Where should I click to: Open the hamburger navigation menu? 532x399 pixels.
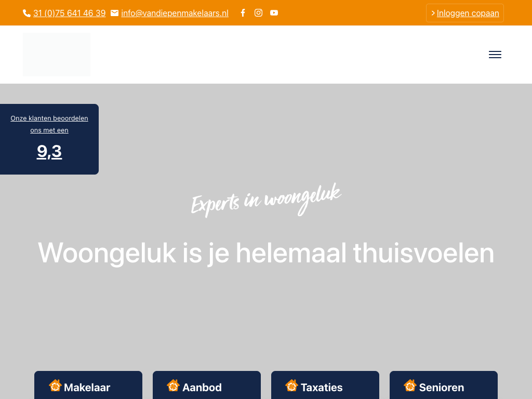click(495, 55)
